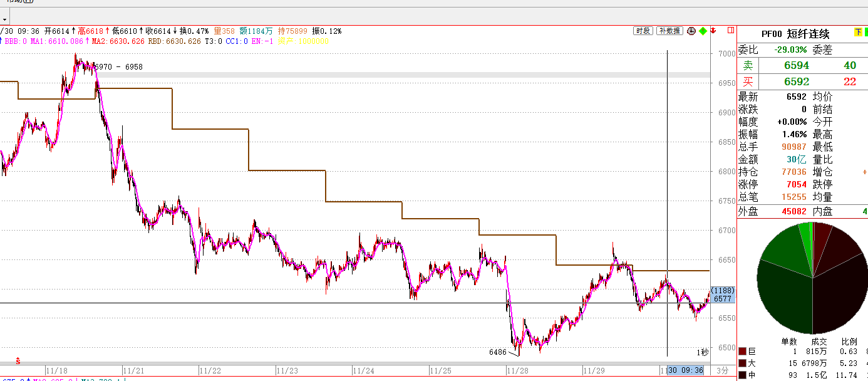Viewport: 868px width, 381px height.
Task: Click the 11/18 date marker on time axis
Action: coord(56,370)
